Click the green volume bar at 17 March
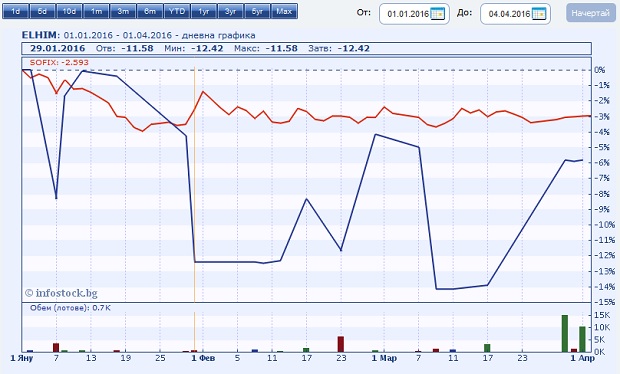Viewport: 620px width, 374px height. coord(487,348)
